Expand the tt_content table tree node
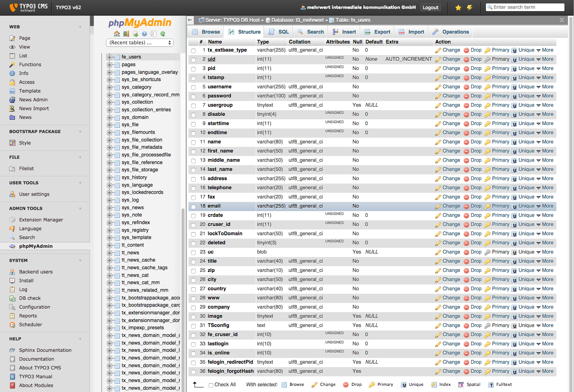 [110, 245]
